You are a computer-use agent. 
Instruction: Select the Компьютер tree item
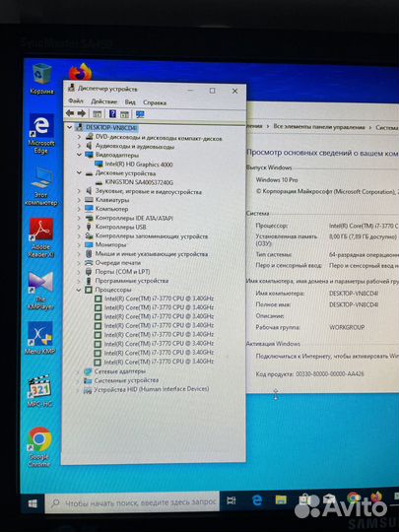111,209
